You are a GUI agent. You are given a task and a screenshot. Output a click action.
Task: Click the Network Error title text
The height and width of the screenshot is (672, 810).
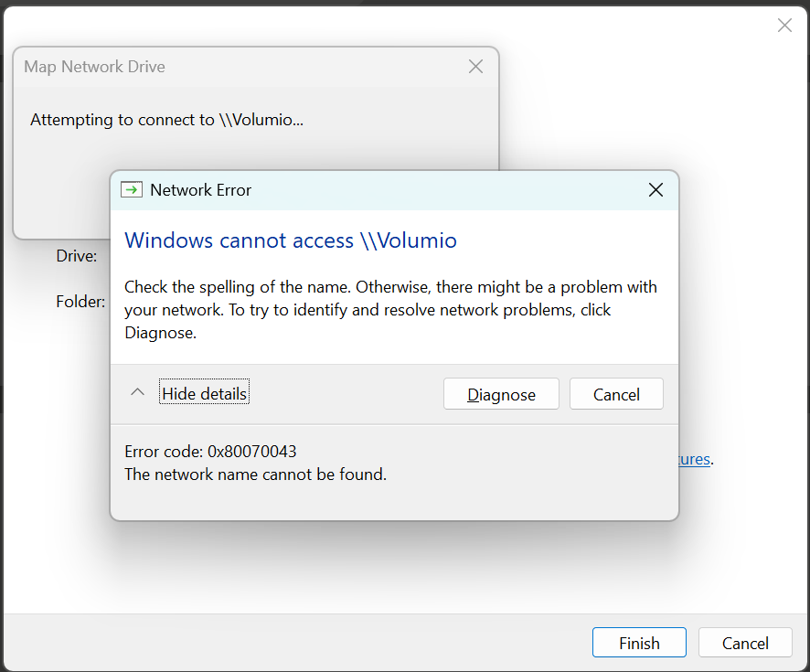[x=200, y=190]
